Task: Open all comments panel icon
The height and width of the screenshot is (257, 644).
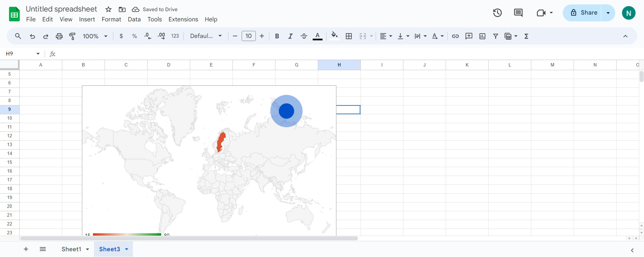Action: tap(518, 13)
